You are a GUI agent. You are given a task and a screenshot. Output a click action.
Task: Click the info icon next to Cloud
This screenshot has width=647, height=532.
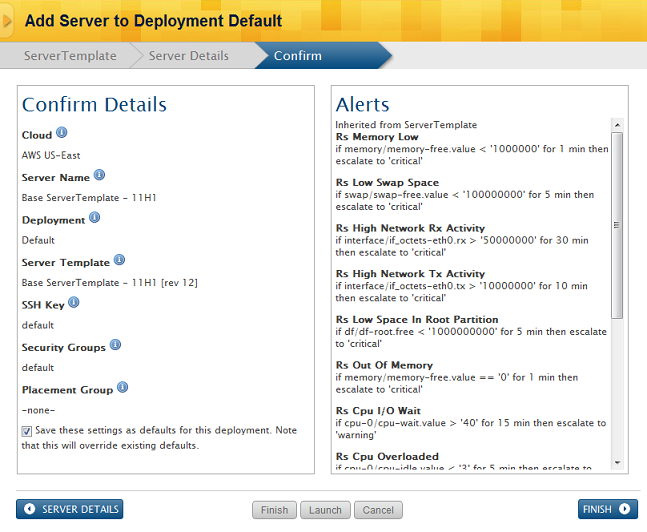[x=61, y=132]
